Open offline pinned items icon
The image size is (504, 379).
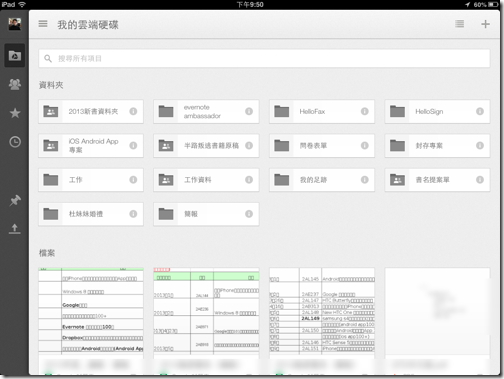(x=15, y=200)
